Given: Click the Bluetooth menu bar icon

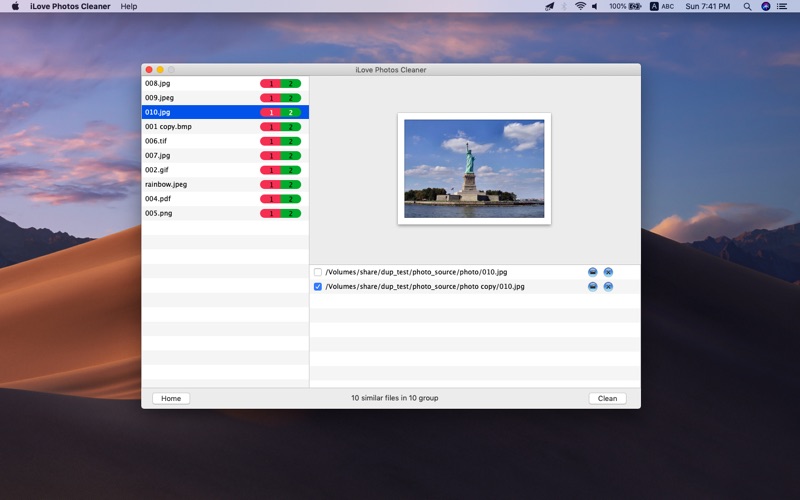Looking at the screenshot, I should pos(564,6).
